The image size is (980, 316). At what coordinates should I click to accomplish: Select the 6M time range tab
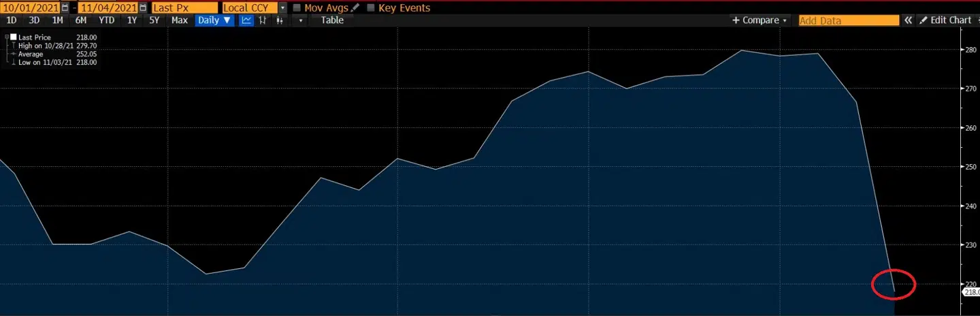click(x=81, y=20)
